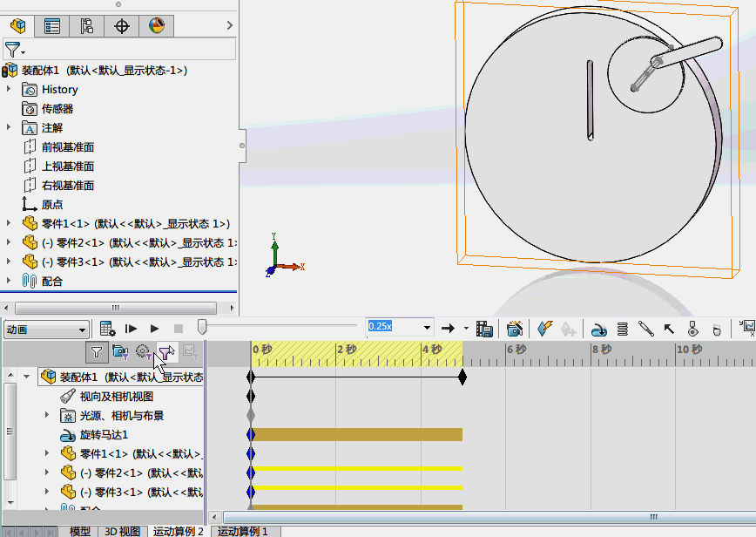Open the FeatureManager design tree tab
The image size is (756, 537).
pyautogui.click(x=17, y=25)
